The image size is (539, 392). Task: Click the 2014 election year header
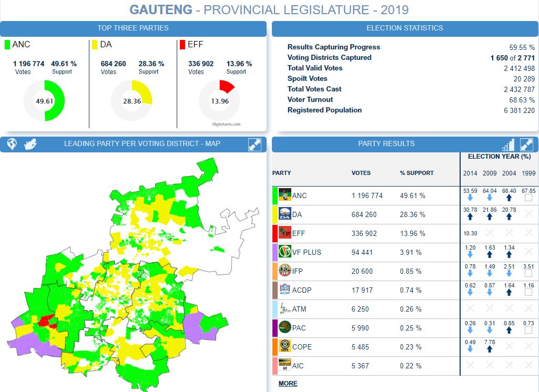(x=470, y=173)
